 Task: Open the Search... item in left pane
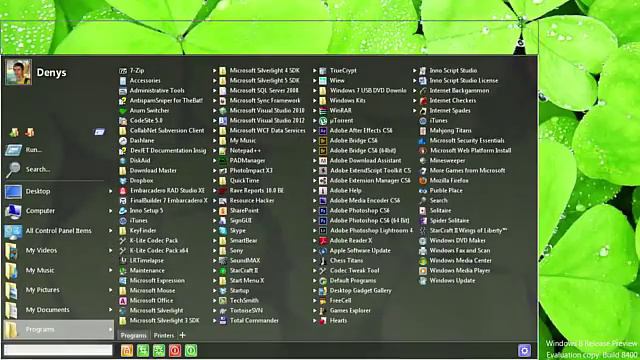[x=38, y=169]
